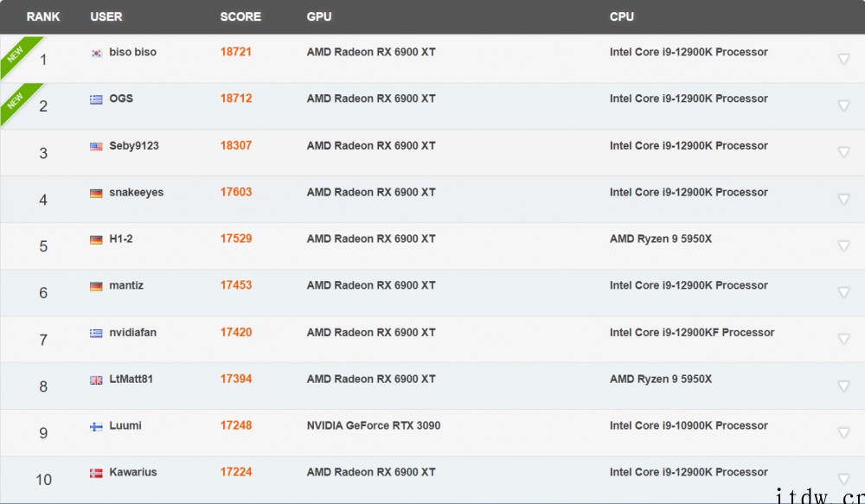865x504 pixels.
Task: Click the Norway flag beside Kawarius
Action: pyautogui.click(x=96, y=473)
